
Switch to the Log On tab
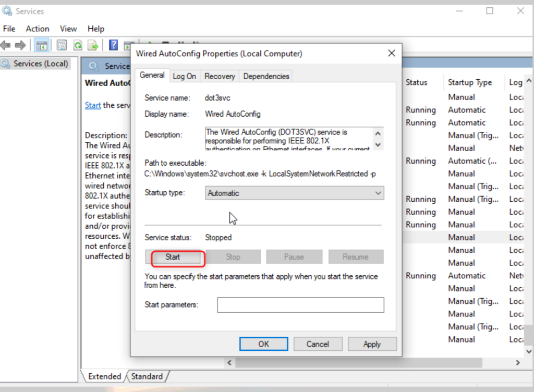point(184,76)
